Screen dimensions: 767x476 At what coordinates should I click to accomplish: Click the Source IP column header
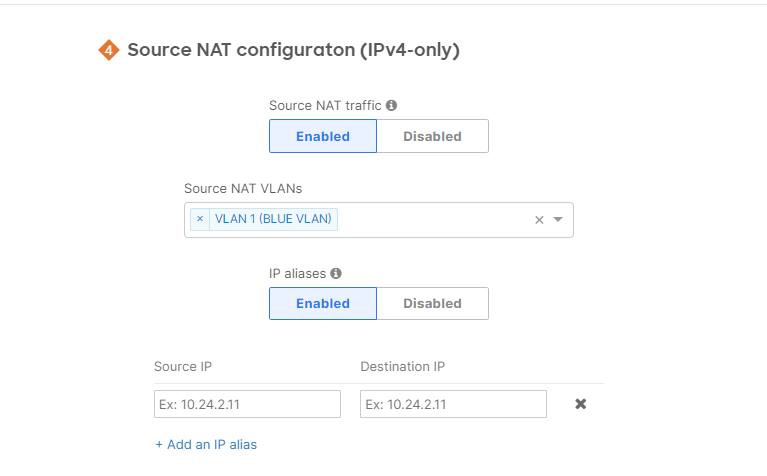183,367
